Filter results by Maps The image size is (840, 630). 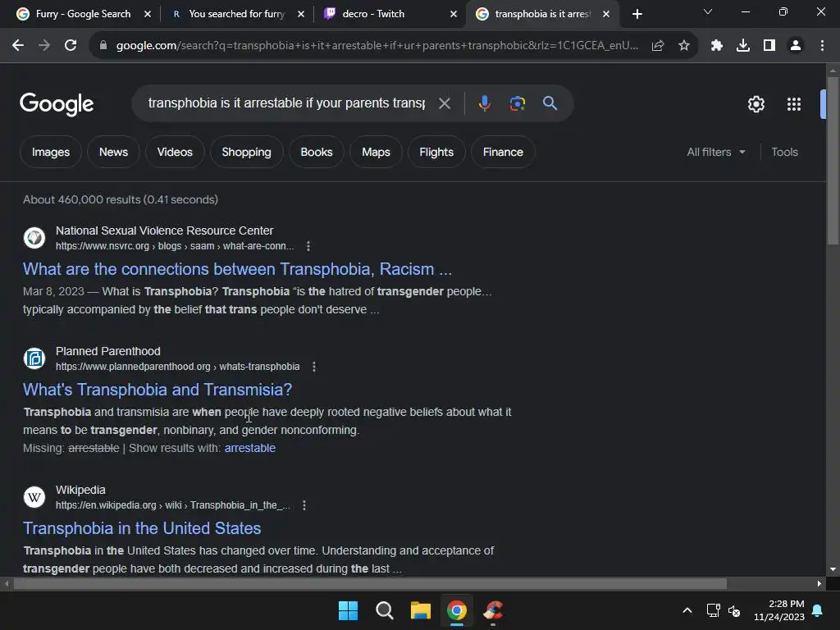point(376,152)
